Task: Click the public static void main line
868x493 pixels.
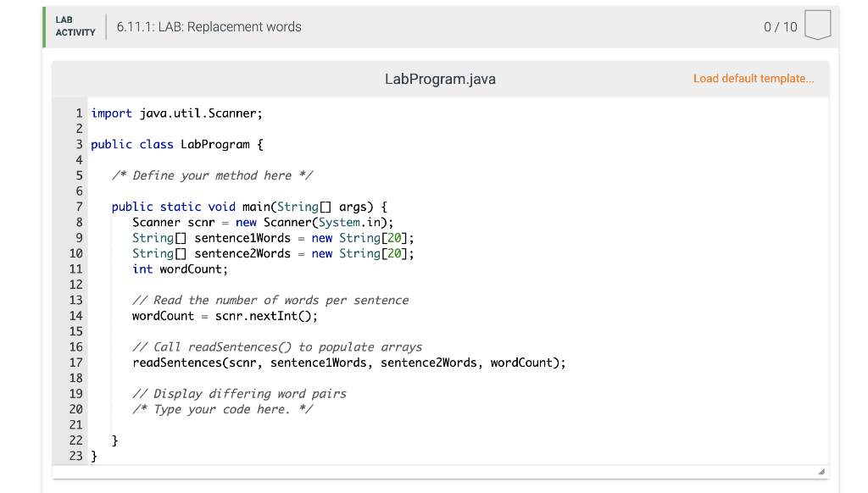Action: tap(250, 207)
